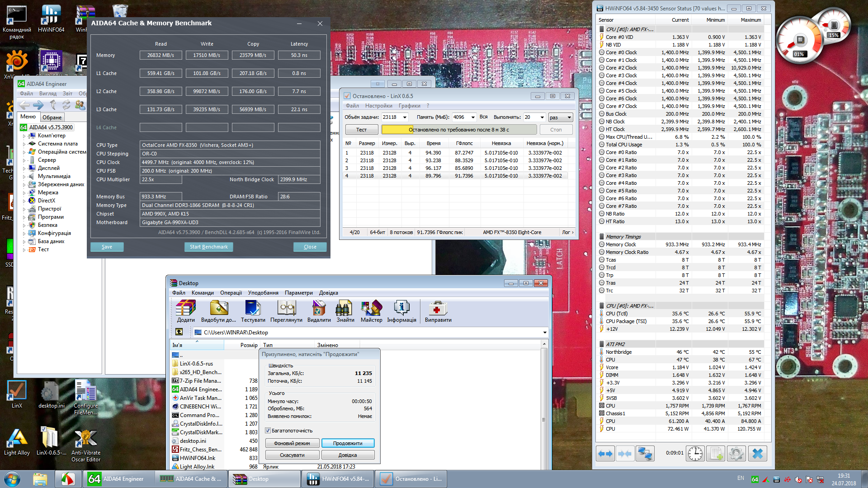This screenshot has height=488, width=868.
Task: Click HWiNFO reset clock icon
Action: click(695, 453)
